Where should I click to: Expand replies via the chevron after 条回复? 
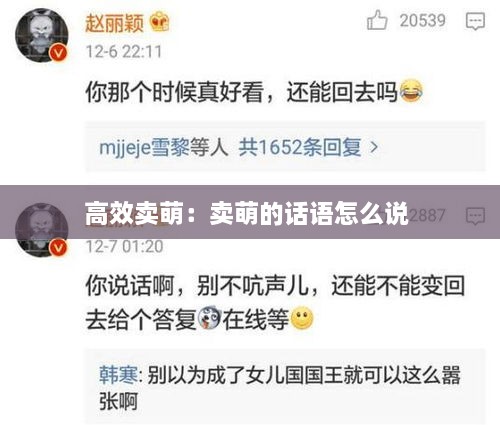374,147
